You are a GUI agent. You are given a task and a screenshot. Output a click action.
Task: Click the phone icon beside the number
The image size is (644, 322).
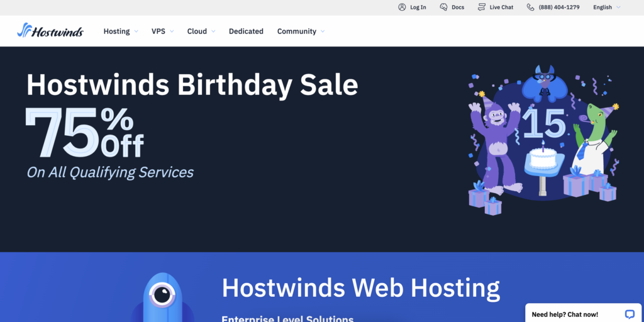click(x=530, y=8)
